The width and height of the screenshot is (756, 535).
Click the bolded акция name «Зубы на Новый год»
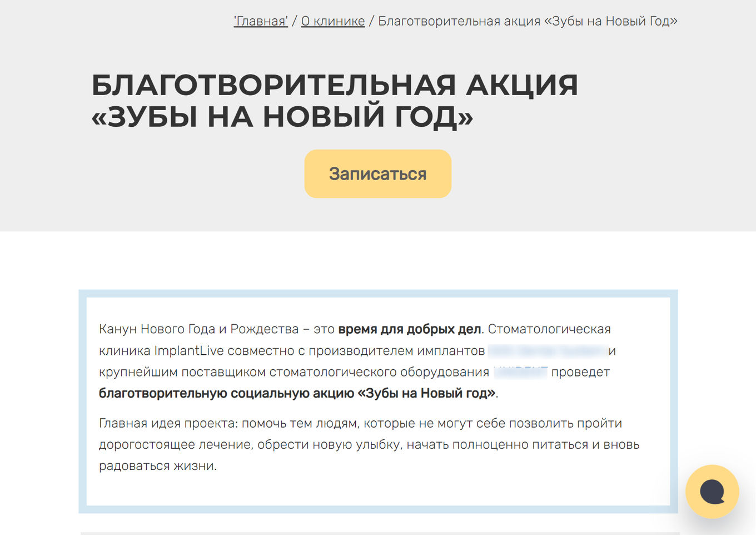427,393
